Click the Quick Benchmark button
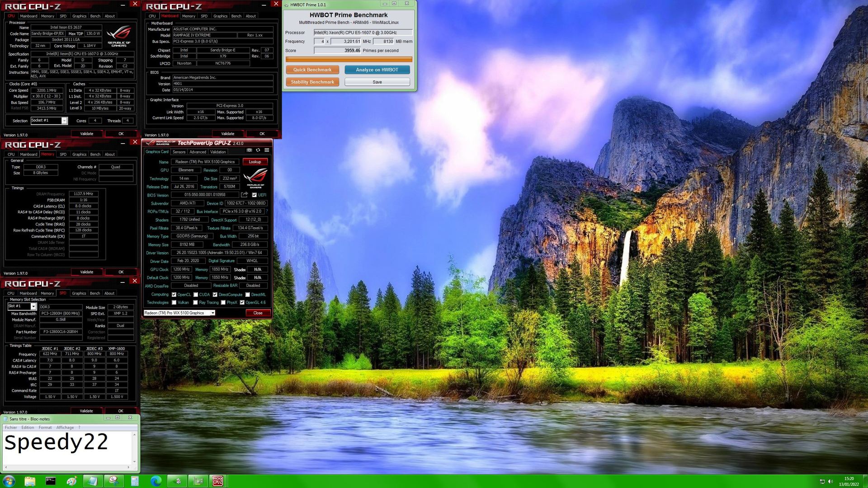The height and width of the screenshot is (488, 868). pos(312,70)
